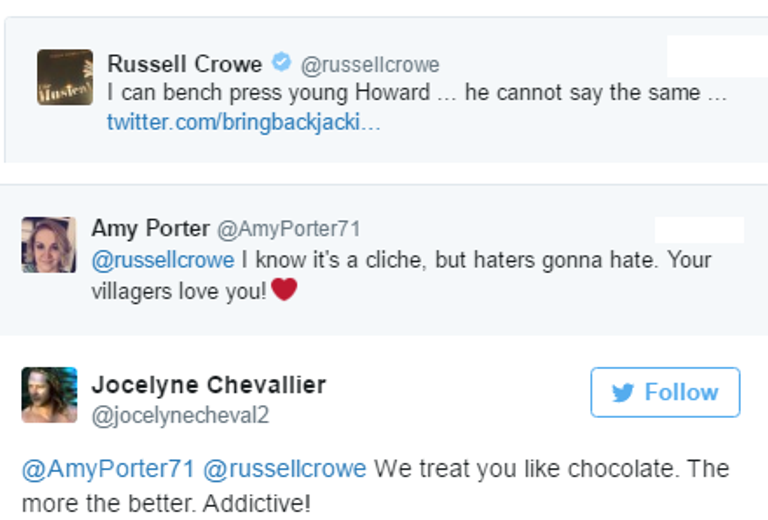Open the twitter.com/bringbackjacki… link
The width and height of the screenshot is (768, 520).
pos(243,123)
